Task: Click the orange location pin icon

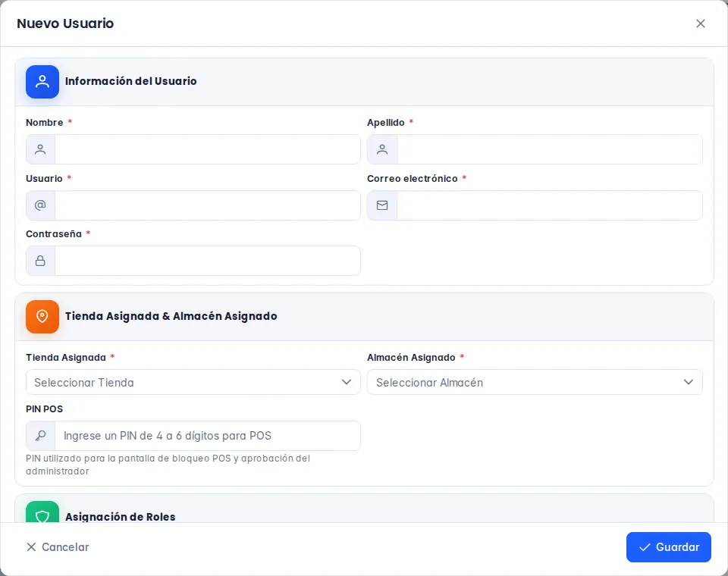Action: (42, 317)
